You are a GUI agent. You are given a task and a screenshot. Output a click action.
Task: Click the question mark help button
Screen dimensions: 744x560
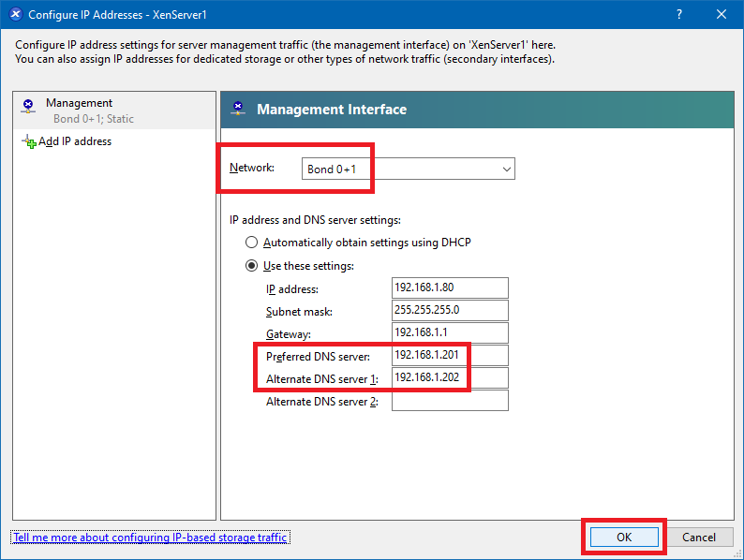(679, 15)
